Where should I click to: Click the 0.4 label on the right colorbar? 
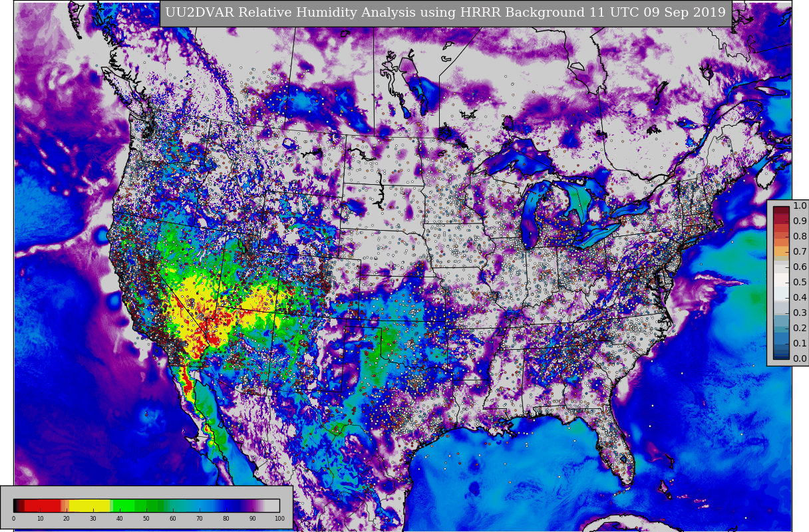coord(800,298)
